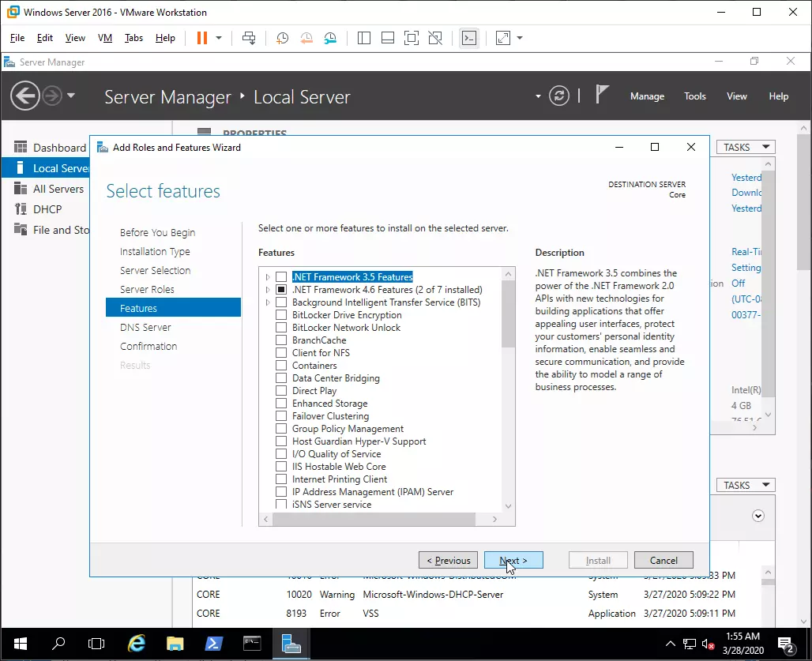Click the features list scroll down arrow
812x661 pixels.
tap(508, 505)
